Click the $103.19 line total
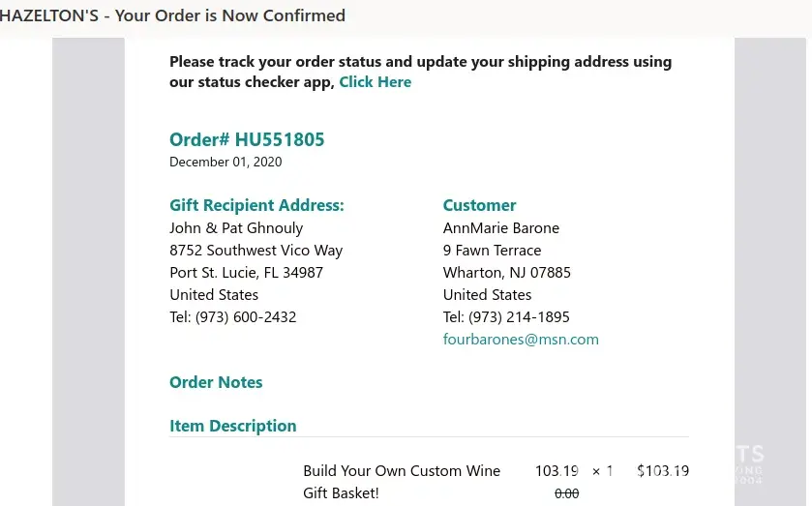Viewport: 812px width, 506px height. tap(663, 471)
